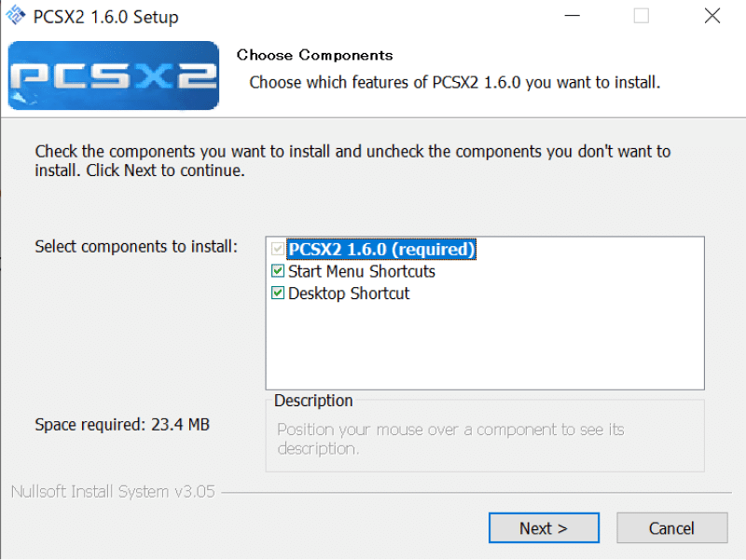Click the blue PCSX2 logo banner
Viewport: 746px width, 560px height.
(112, 75)
